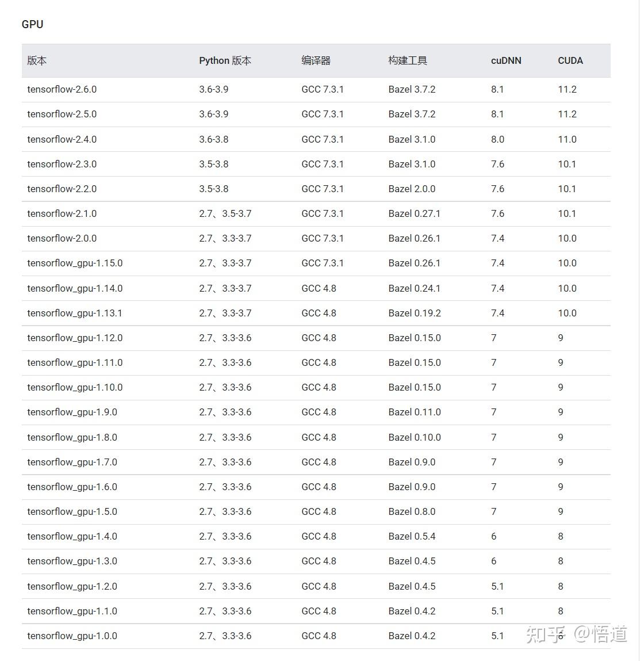The width and height of the screenshot is (644, 661).
Task: Click the tensorflow_gpu-1.11.0 cell
Action: pyautogui.click(x=75, y=363)
